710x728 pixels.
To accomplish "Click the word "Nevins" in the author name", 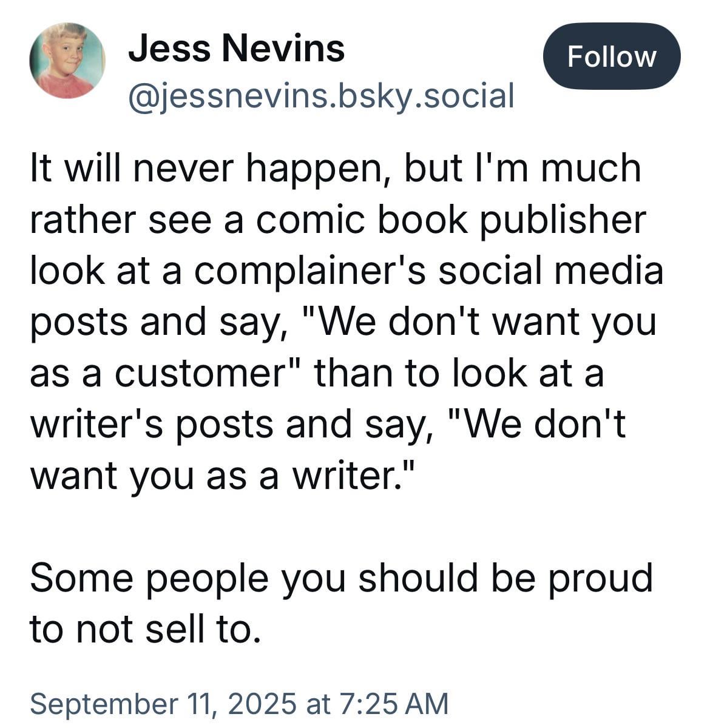I will pos(283,48).
